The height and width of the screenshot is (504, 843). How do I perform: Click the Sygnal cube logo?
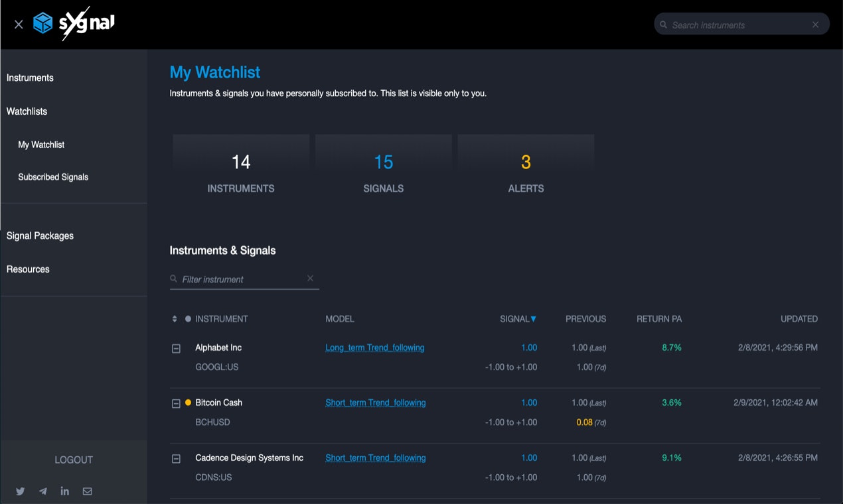pos(42,24)
